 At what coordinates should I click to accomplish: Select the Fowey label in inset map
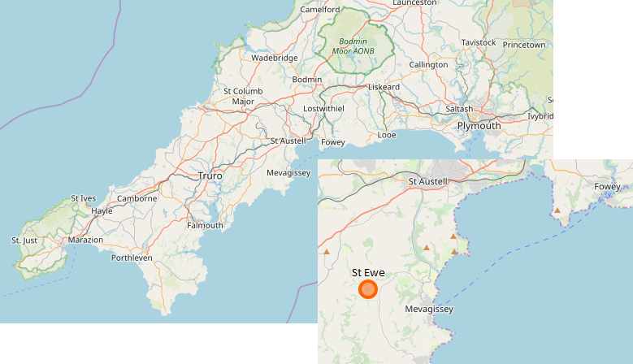click(x=607, y=186)
